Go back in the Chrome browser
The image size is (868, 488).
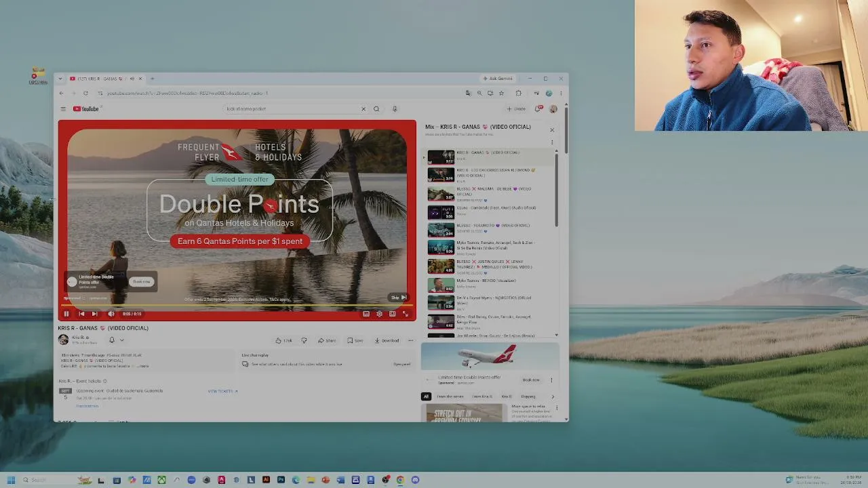tap(61, 93)
